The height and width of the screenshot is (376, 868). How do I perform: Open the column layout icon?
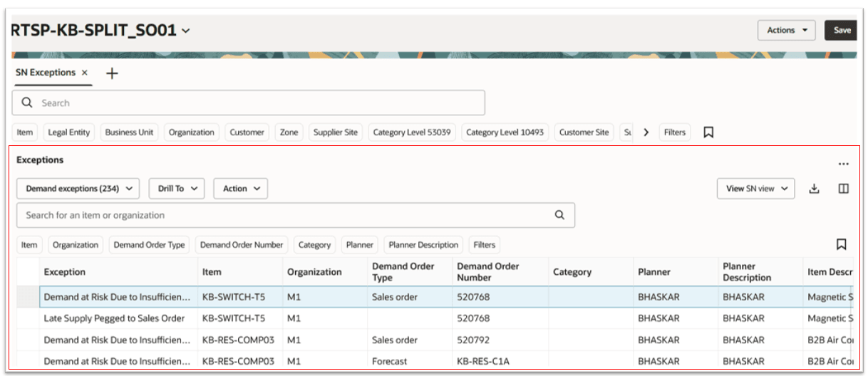point(844,189)
